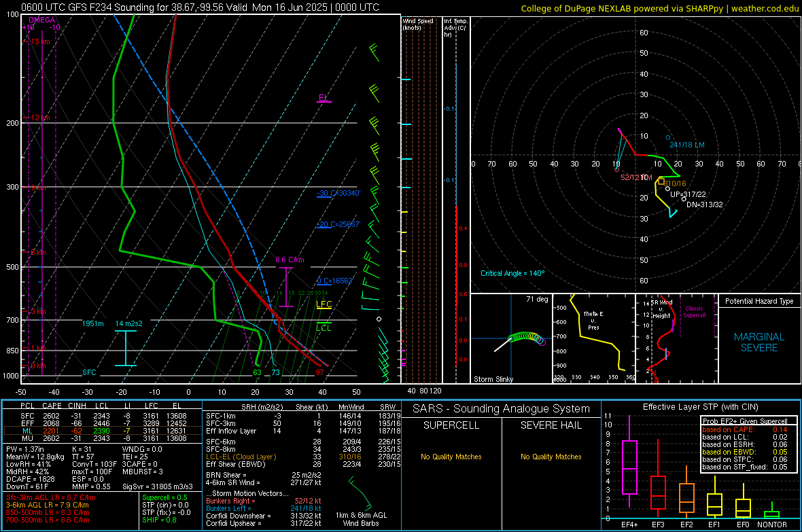The height and width of the screenshot is (532, 802).
Task: Click the weather.cod.edu credit text
Action: pyautogui.click(x=765, y=8)
